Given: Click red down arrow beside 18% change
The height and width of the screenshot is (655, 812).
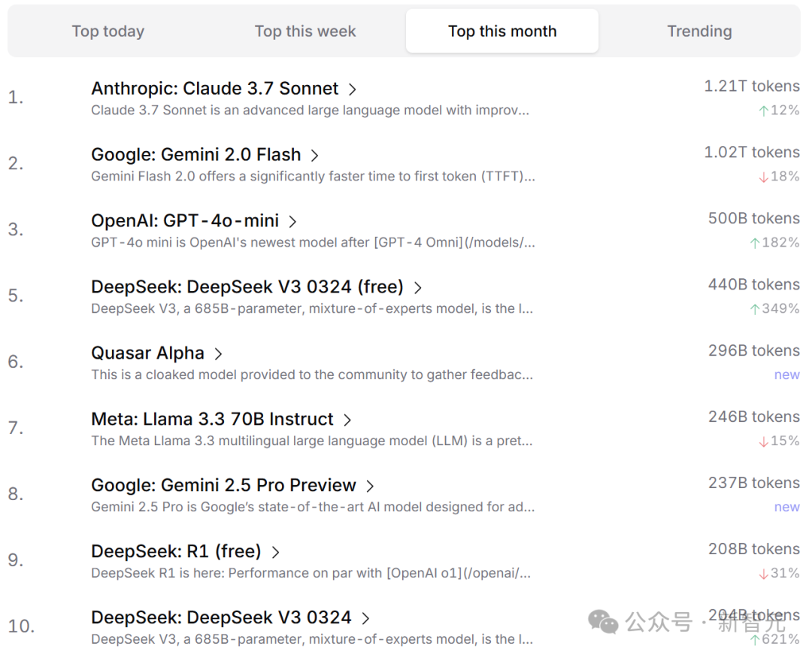Looking at the screenshot, I should coord(763,177).
